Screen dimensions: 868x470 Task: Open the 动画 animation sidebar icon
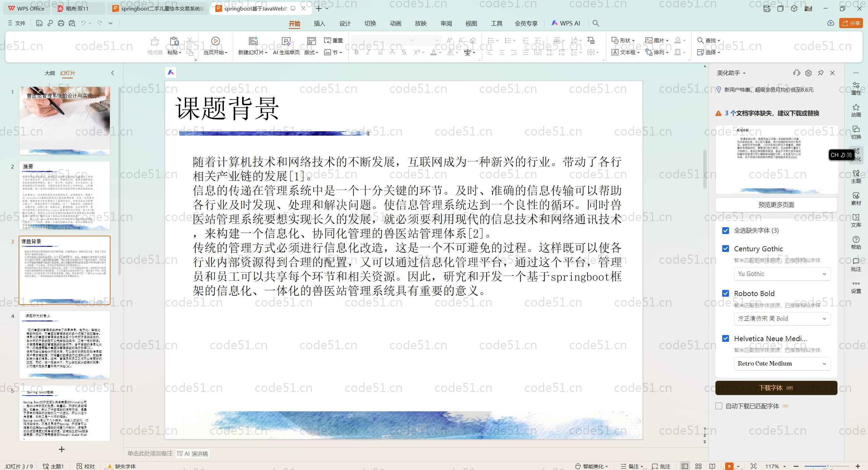[856, 110]
